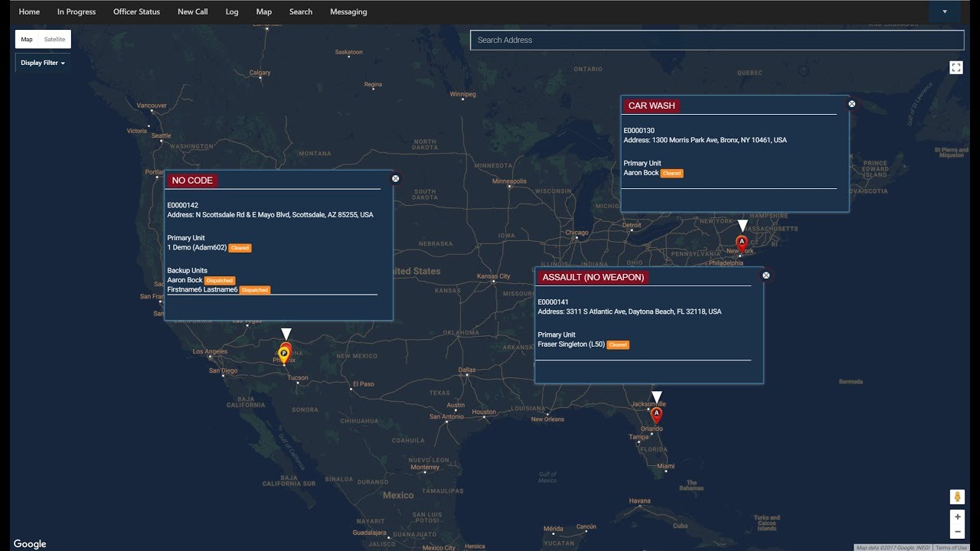Zoom out on the map
Screen dimensions: 980x551
(957, 531)
